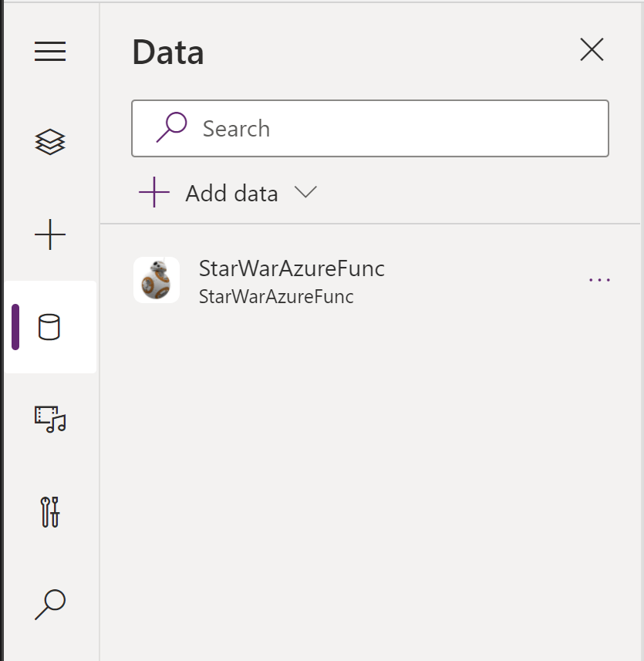Select the StarWarAzureFunc connector title
The width and height of the screenshot is (644, 661).
tap(292, 268)
